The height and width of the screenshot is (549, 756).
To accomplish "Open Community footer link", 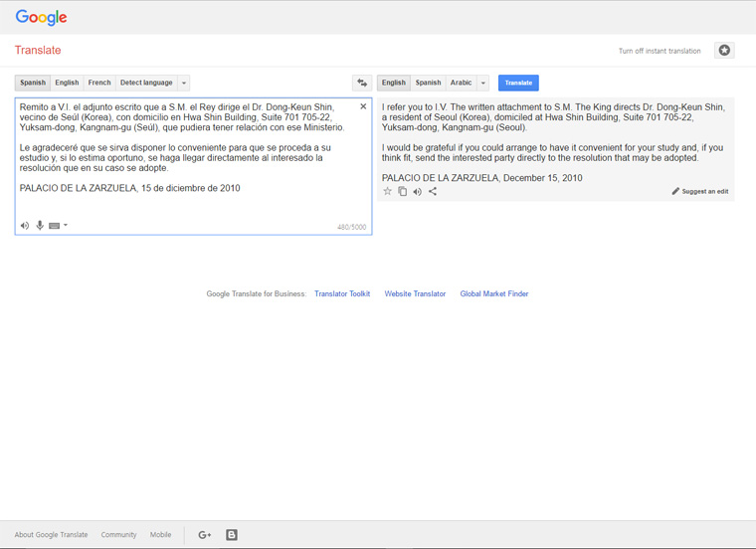I will [118, 534].
